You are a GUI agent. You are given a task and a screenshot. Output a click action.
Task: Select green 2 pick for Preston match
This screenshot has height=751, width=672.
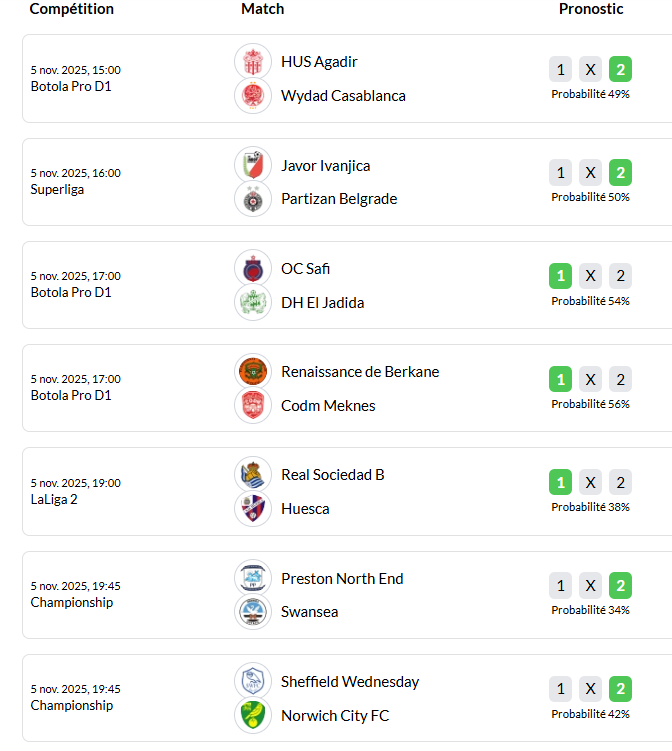[x=620, y=586]
